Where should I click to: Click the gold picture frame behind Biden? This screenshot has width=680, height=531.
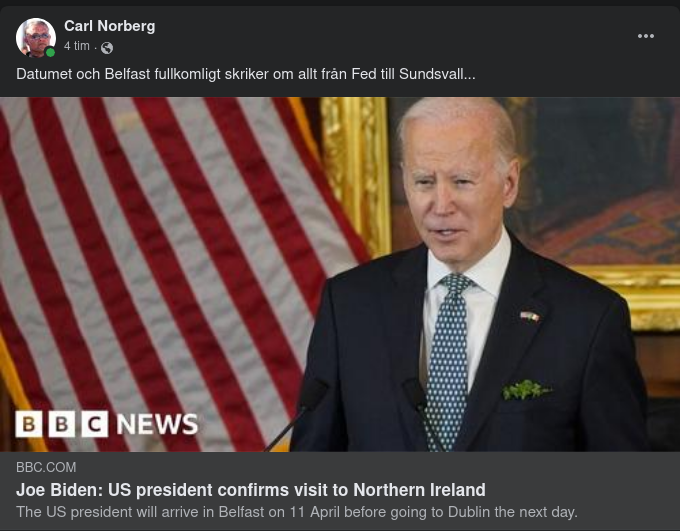tap(356, 174)
